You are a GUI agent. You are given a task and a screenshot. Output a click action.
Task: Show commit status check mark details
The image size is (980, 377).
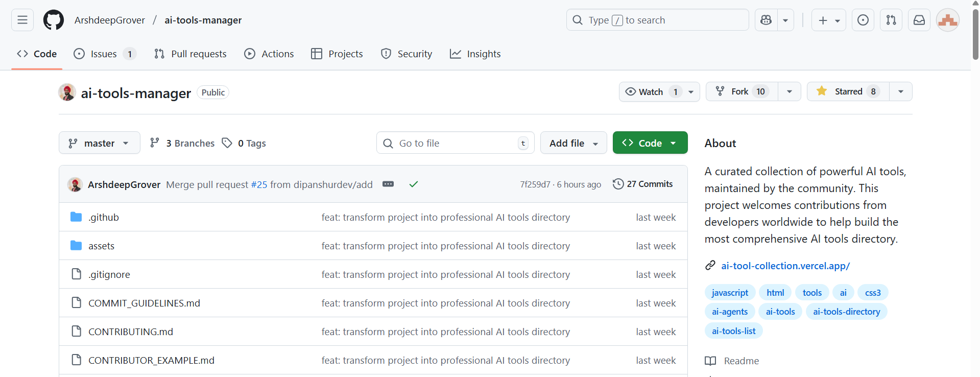[x=414, y=184]
